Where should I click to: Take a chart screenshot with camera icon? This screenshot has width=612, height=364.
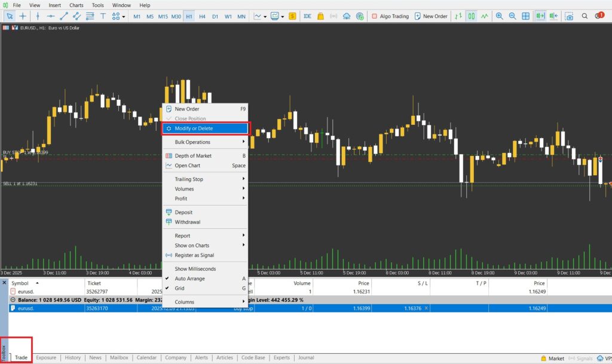point(569,16)
